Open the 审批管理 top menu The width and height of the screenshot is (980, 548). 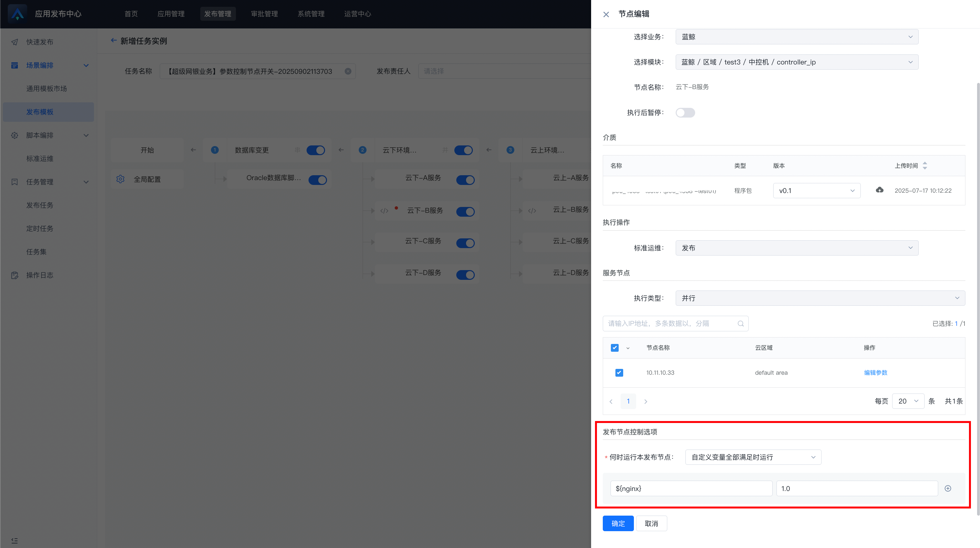tap(264, 14)
